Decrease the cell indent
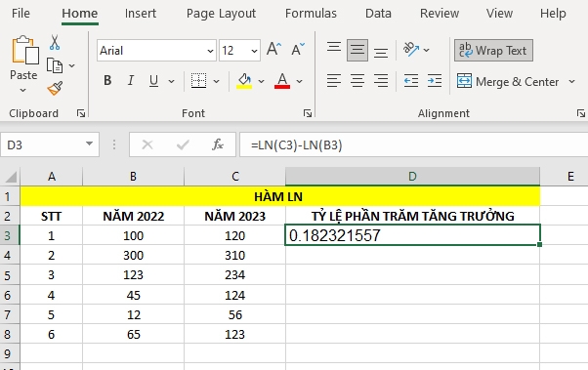Image resolution: width=588 pixels, height=370 pixels. (411, 81)
